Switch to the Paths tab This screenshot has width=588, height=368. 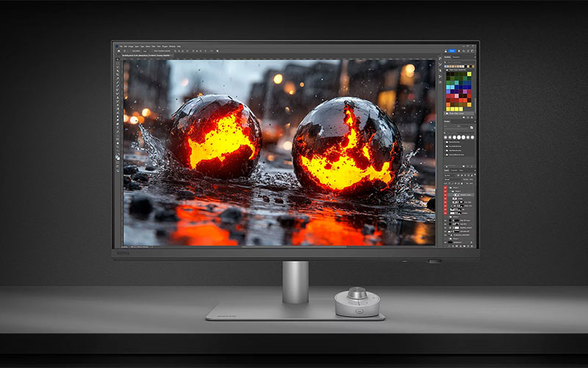462,171
